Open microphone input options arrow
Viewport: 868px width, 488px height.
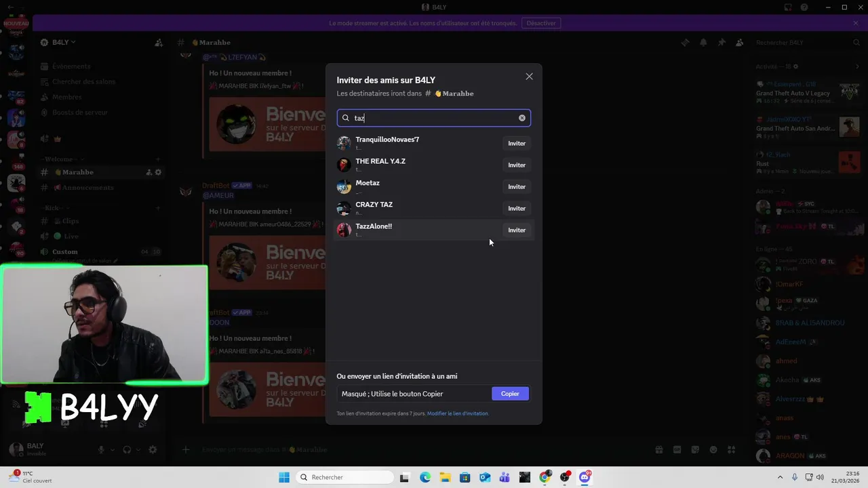coord(113,449)
